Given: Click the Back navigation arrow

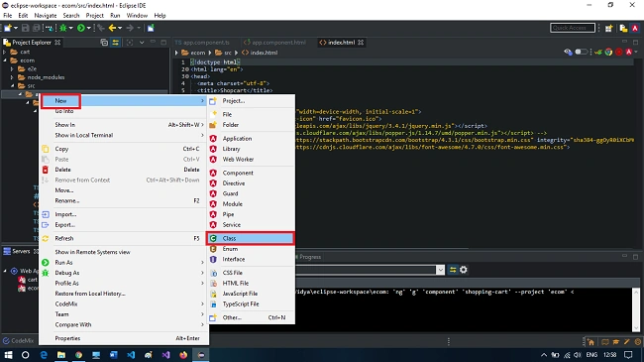Looking at the screenshot, I should 112,28.
